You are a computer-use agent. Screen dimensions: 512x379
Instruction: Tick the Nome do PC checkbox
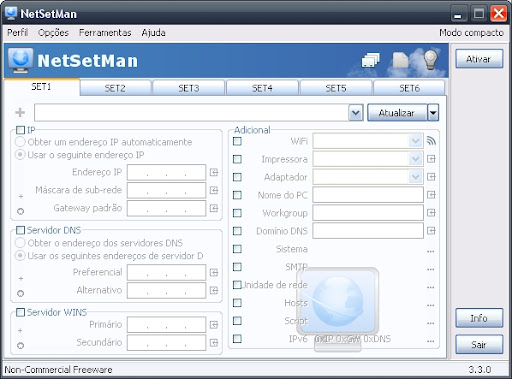[237, 195]
